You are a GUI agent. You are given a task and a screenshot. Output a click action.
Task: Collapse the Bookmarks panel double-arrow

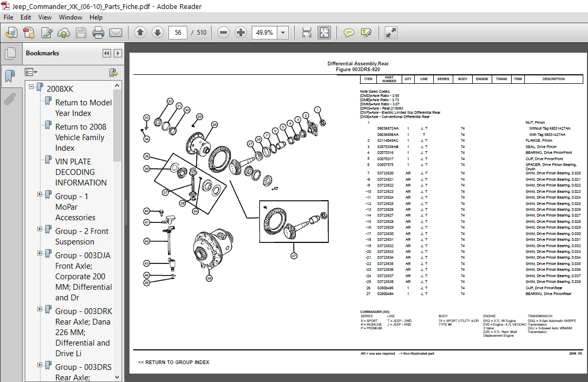point(107,53)
